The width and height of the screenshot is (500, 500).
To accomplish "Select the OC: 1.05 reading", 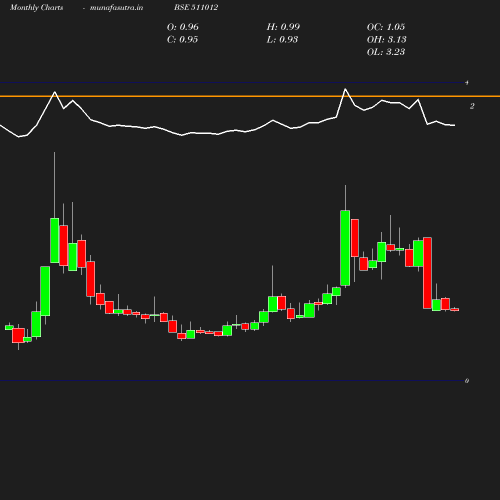I will [x=386, y=27].
